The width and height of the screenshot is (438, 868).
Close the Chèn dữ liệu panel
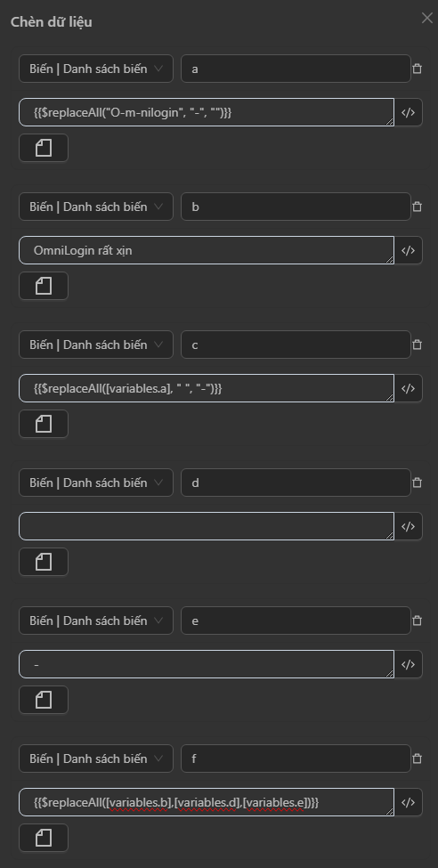coord(427,18)
